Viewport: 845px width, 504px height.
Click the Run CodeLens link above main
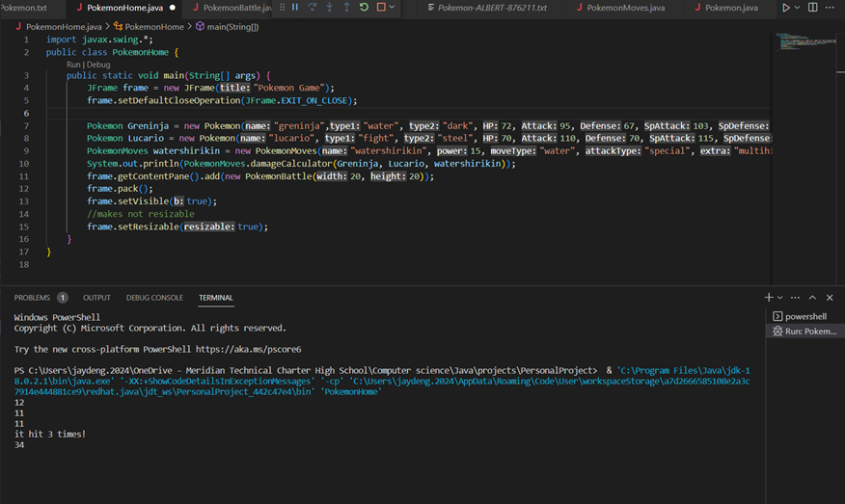pos(73,64)
